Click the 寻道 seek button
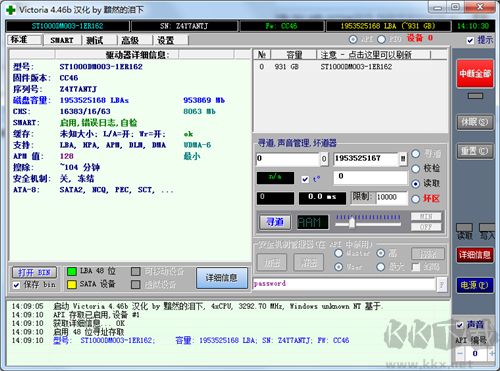Image resolution: width=500 pixels, height=371 pixels. (x=275, y=222)
